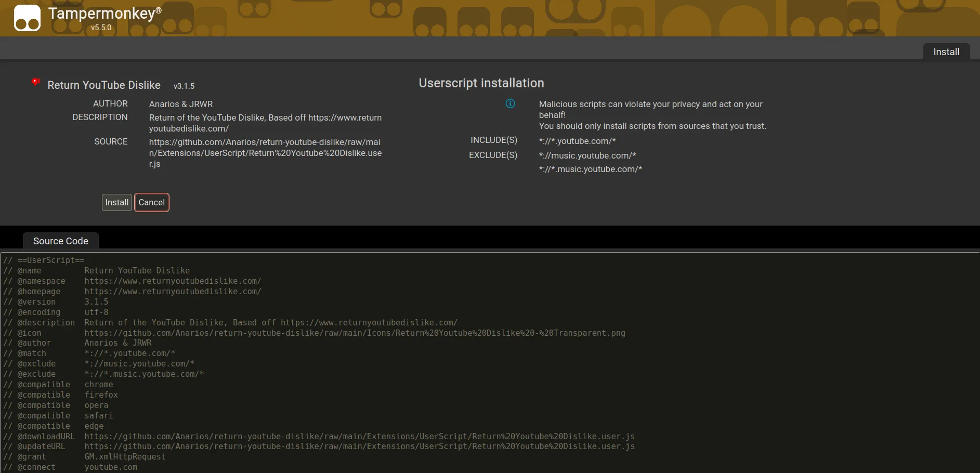980x473 pixels.
Task: Click the @homepage line in source code
Action: [x=132, y=292]
